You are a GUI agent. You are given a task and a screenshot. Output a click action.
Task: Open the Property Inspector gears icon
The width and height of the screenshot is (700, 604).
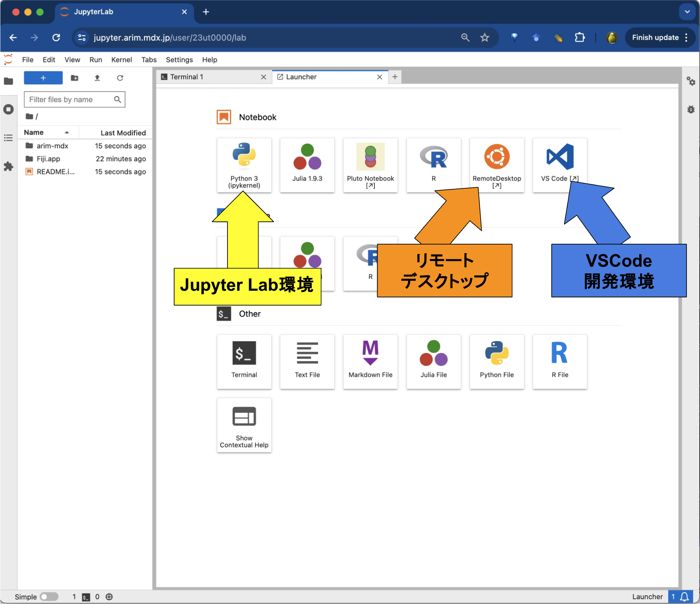[x=691, y=81]
